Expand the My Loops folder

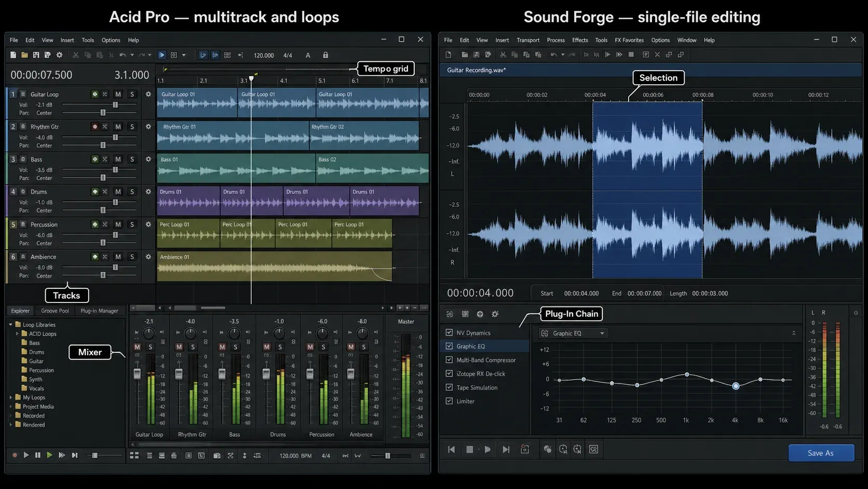(x=10, y=398)
